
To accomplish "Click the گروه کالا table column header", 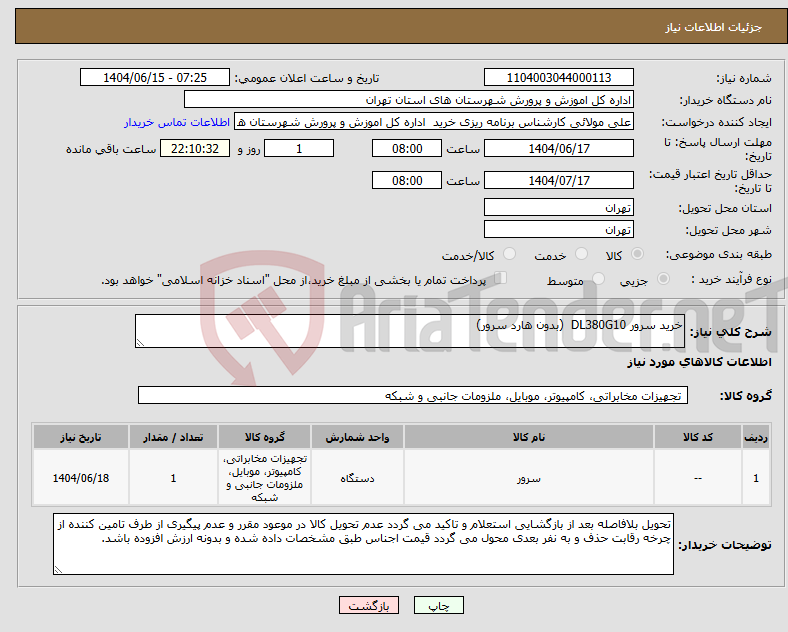I will (264, 437).
